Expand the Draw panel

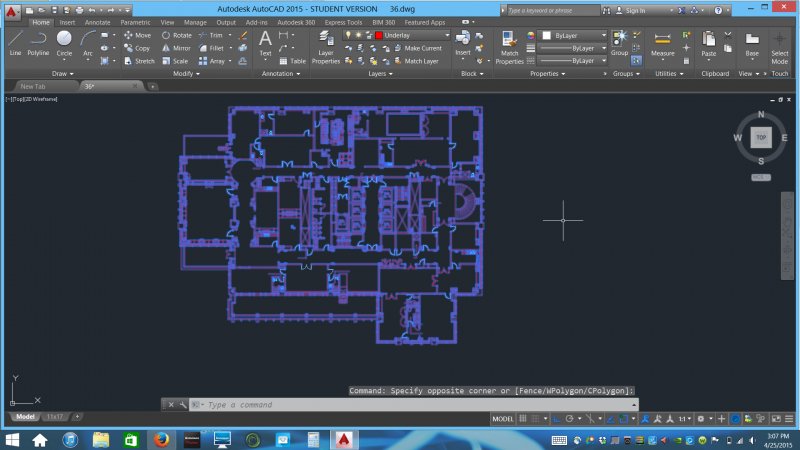click(x=63, y=73)
